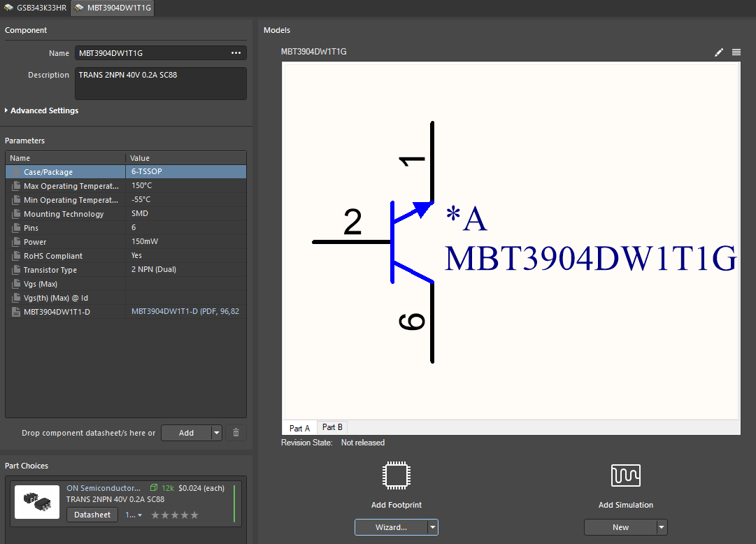
Task: Toggle the lock icon on Case/Package parameter
Action: point(15,171)
